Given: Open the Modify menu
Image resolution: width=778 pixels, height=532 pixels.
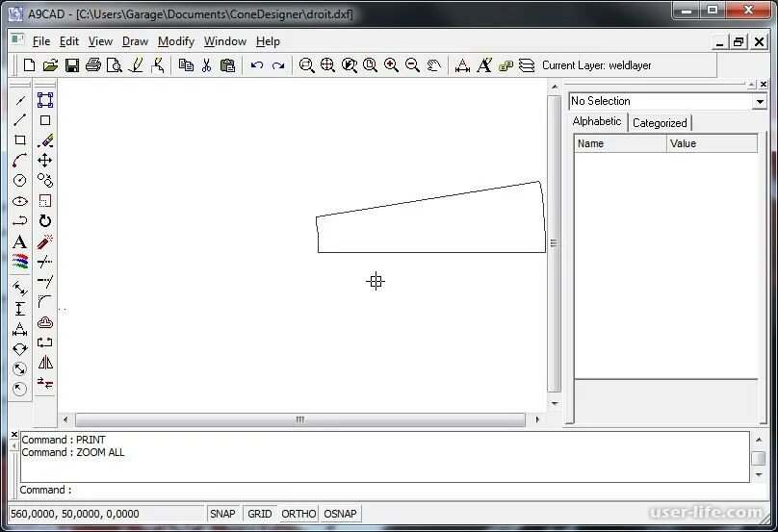Looking at the screenshot, I should pos(176,41).
